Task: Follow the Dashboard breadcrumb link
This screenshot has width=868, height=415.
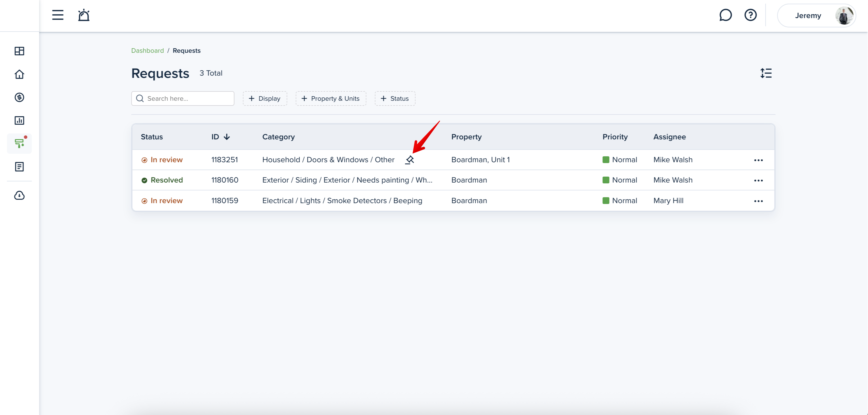Action: pyautogui.click(x=147, y=50)
